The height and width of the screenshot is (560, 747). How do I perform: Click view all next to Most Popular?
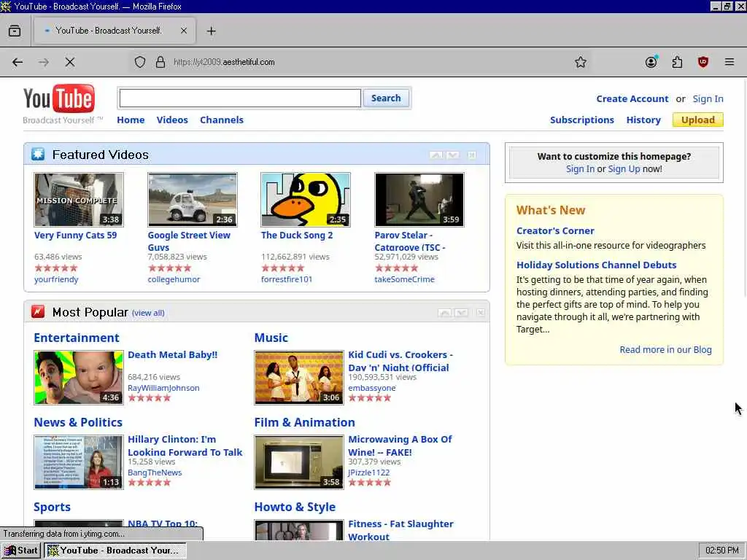coord(148,313)
